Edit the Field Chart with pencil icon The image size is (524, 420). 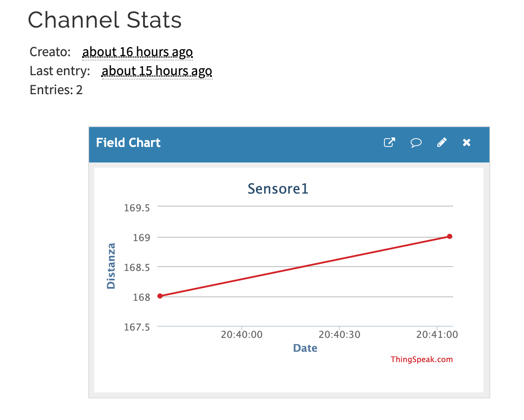[x=441, y=143]
